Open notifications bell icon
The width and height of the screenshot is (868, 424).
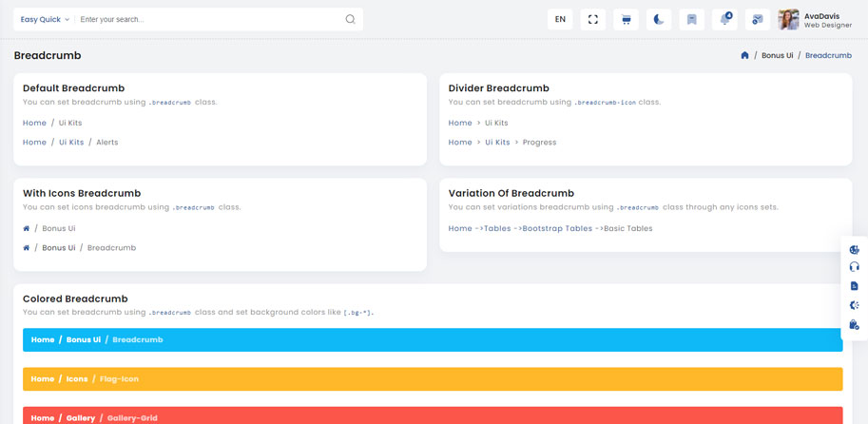[724, 19]
